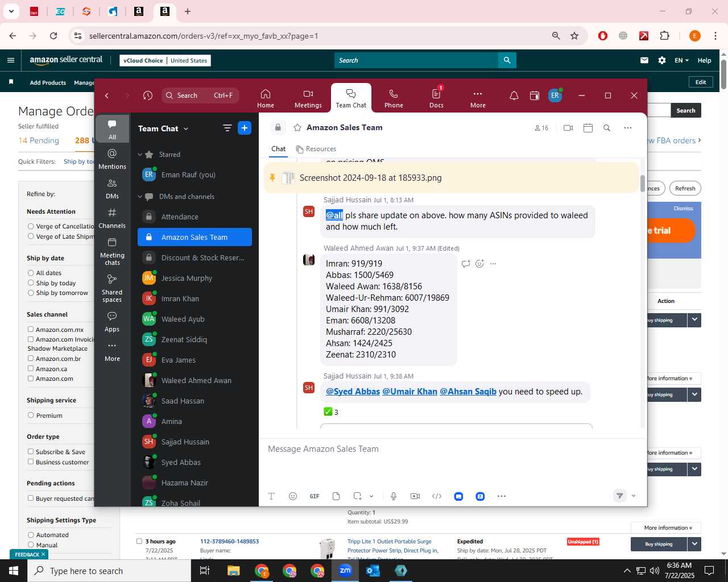Open the More menu in Zoom top bar

tap(478, 98)
